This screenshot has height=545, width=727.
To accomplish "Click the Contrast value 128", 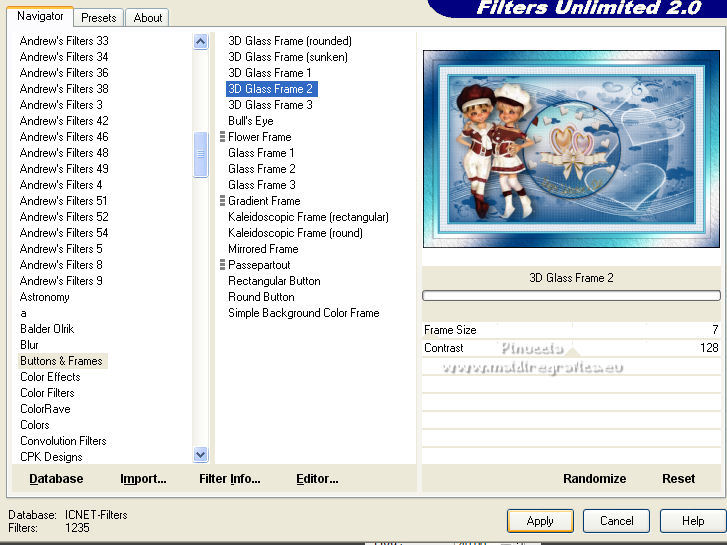I will pyautogui.click(x=709, y=348).
